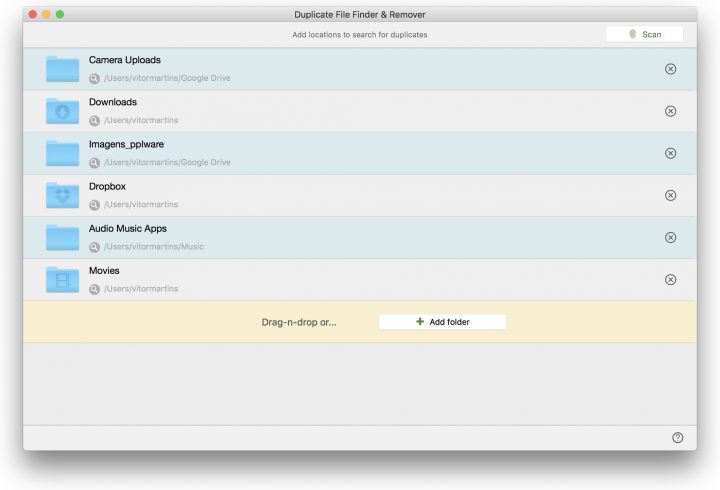
Task: Remove Camera Uploads folder from the list
Action: [x=670, y=69]
